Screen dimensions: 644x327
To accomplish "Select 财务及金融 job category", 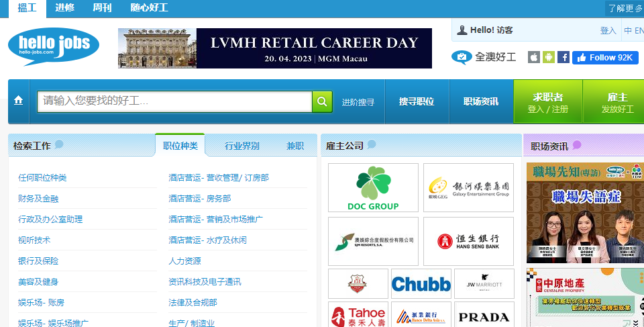I will click(x=38, y=199).
